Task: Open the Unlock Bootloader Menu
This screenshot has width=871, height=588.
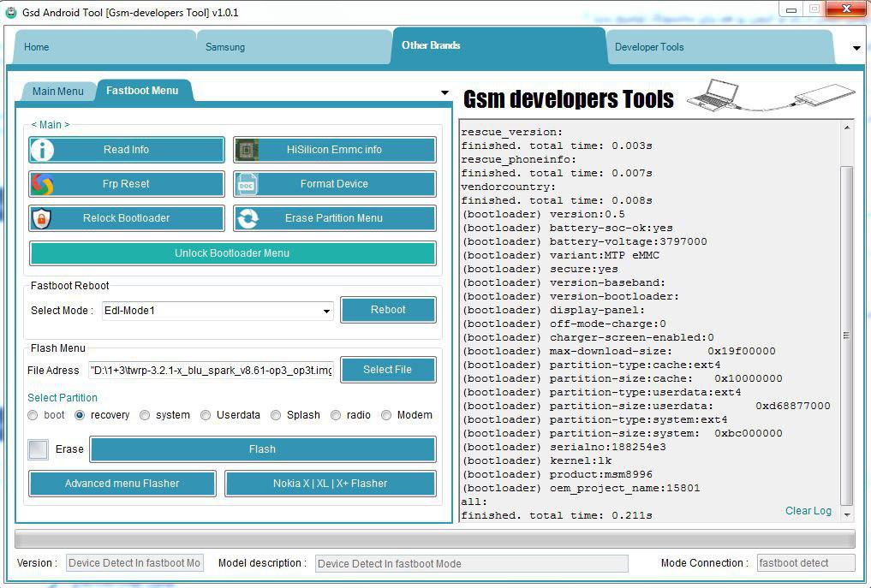Action: (x=232, y=253)
